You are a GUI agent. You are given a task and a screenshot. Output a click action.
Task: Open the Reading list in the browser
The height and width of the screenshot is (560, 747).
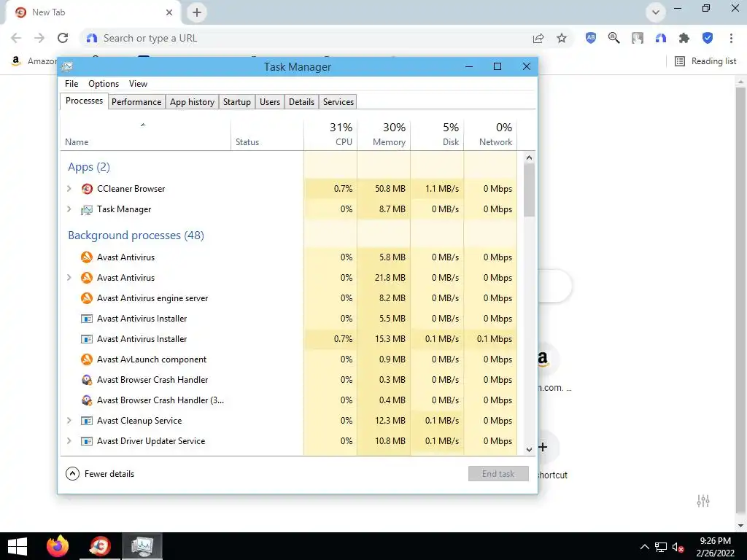(705, 61)
